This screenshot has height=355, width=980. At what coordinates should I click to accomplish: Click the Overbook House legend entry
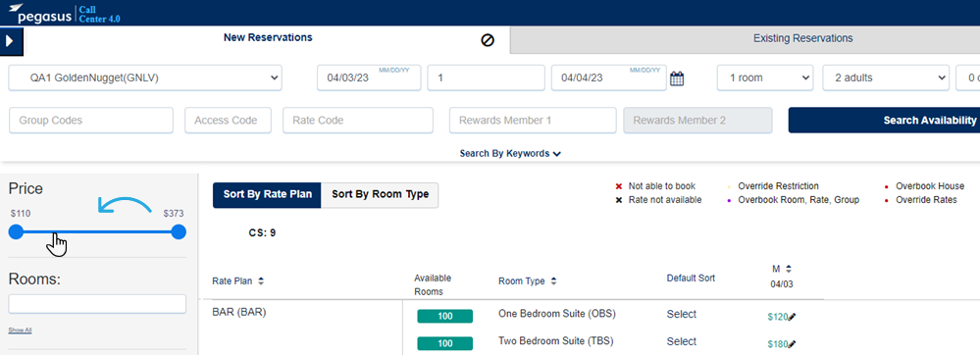[925, 186]
